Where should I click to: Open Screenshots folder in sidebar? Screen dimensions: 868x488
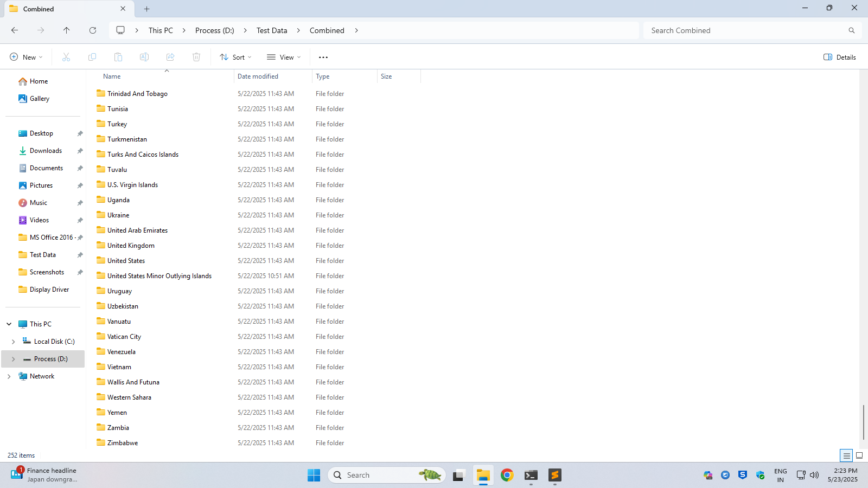coord(47,272)
